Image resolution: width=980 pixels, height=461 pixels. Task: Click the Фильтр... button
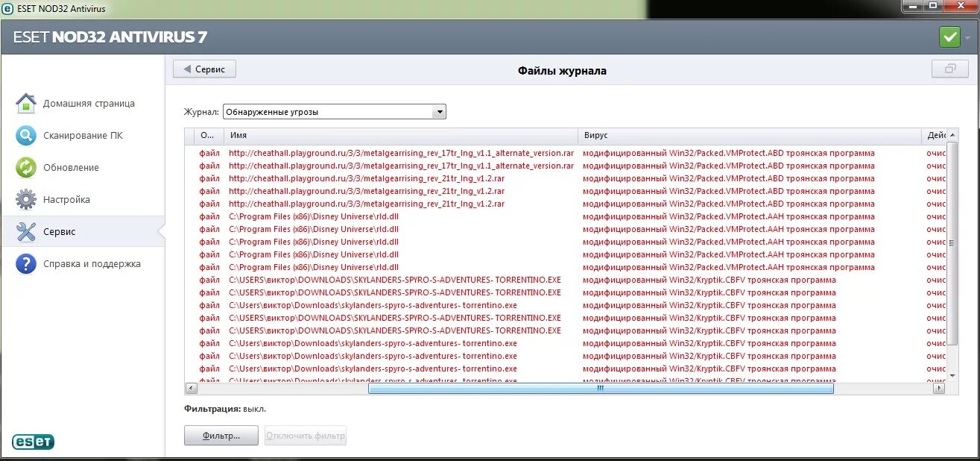(221, 436)
